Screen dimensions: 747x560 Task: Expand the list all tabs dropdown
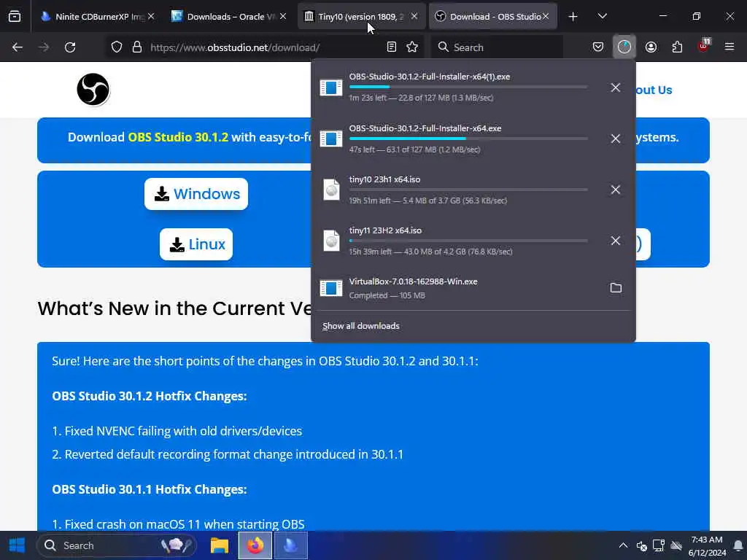click(602, 17)
